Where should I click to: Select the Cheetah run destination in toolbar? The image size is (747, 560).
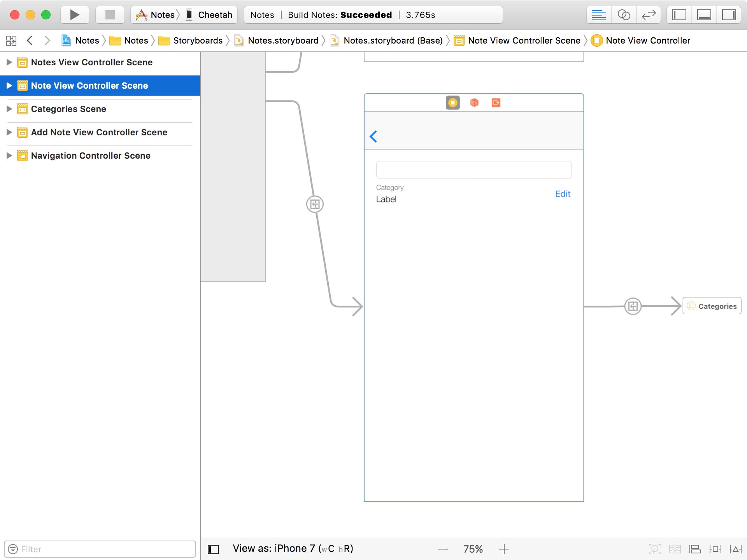click(210, 15)
